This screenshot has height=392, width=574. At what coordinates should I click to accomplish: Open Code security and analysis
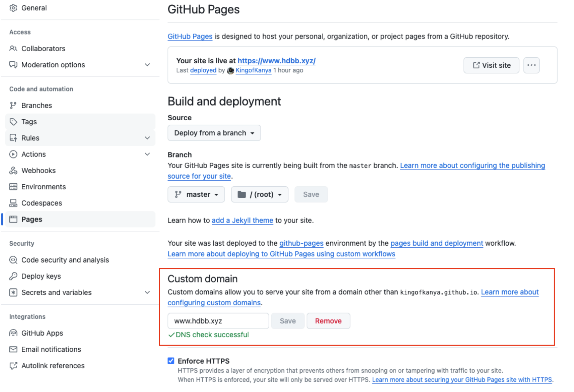click(x=80, y=260)
